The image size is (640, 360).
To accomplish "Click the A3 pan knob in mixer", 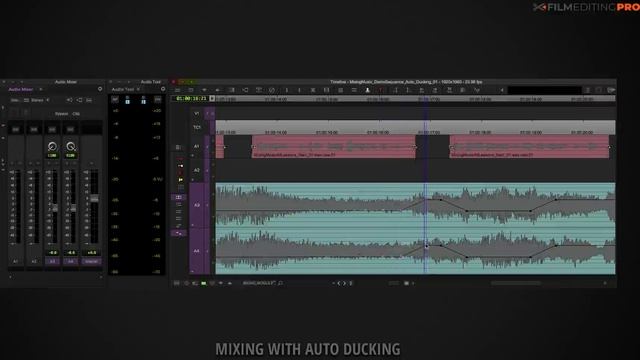I will point(52,146).
